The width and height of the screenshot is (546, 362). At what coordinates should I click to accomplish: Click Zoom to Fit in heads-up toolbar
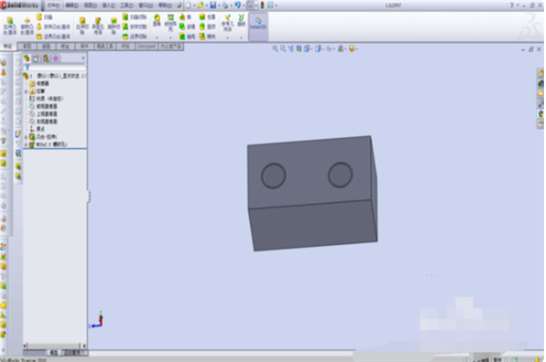(x=275, y=49)
